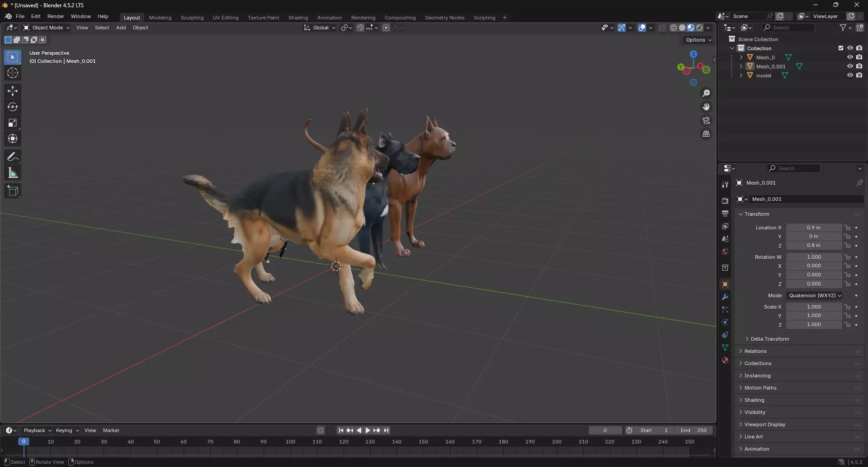
Task: Switch perspective/orthographic grid icon
Action: pos(706,134)
